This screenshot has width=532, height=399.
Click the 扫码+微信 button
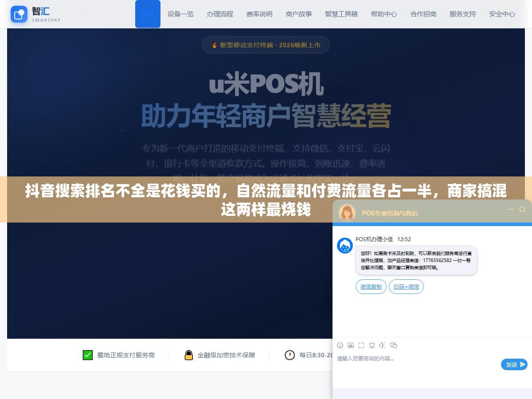tap(406, 287)
